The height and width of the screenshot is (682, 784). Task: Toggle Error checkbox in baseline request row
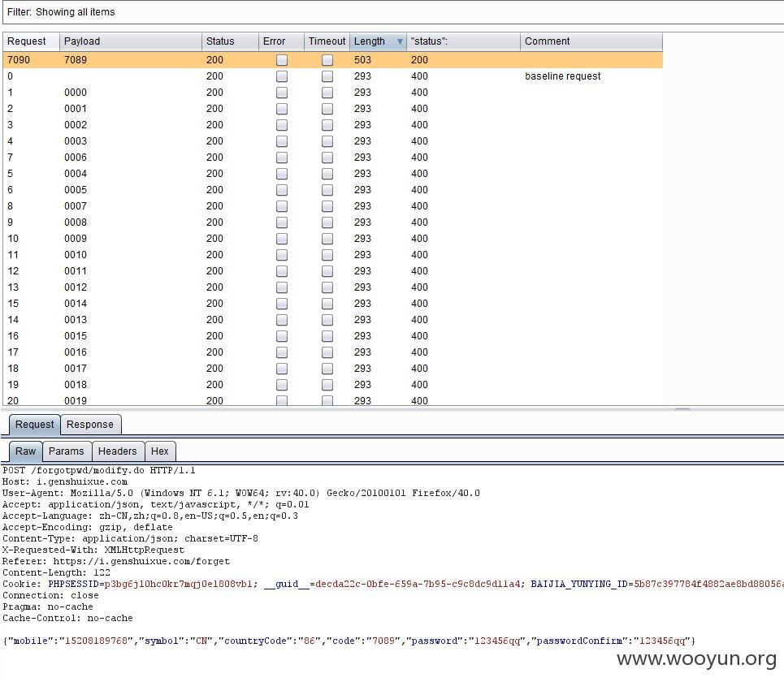click(x=282, y=76)
